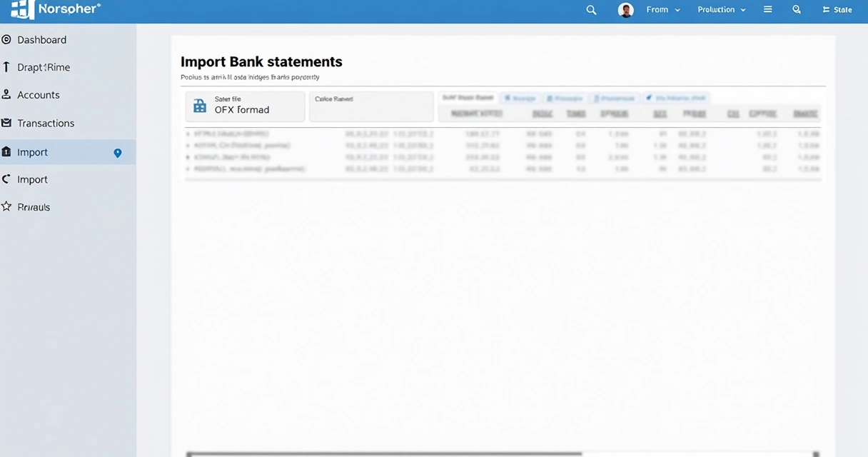The height and width of the screenshot is (457, 868).
Task: Click the horizontal scrollbar at the bottom
Action: 384,453
